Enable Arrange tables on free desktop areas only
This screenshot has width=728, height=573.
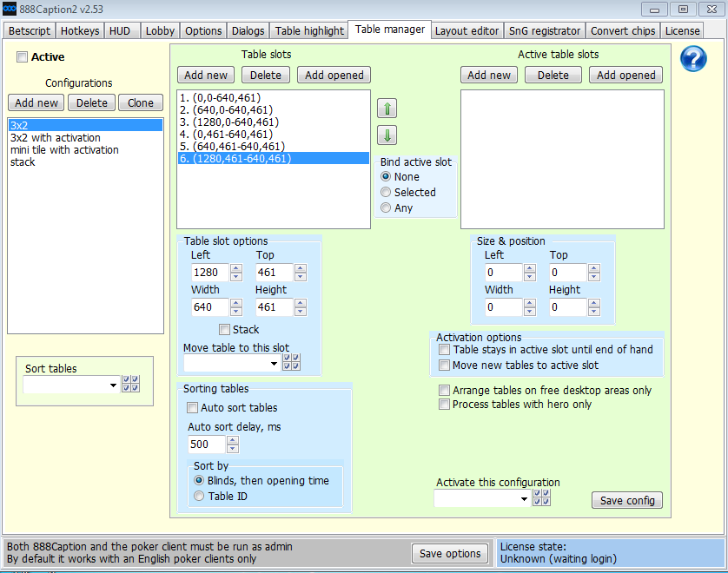(x=444, y=390)
